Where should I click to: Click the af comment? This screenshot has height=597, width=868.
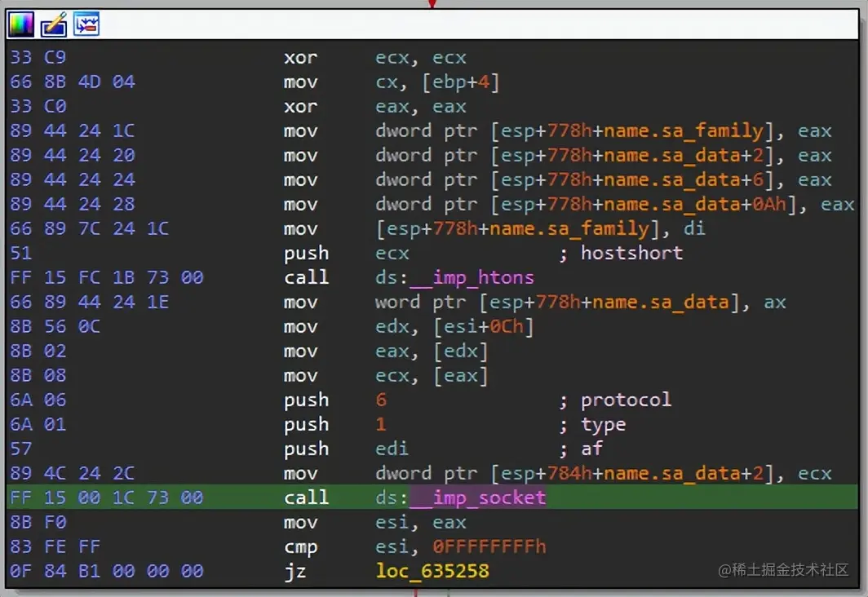[x=591, y=449]
